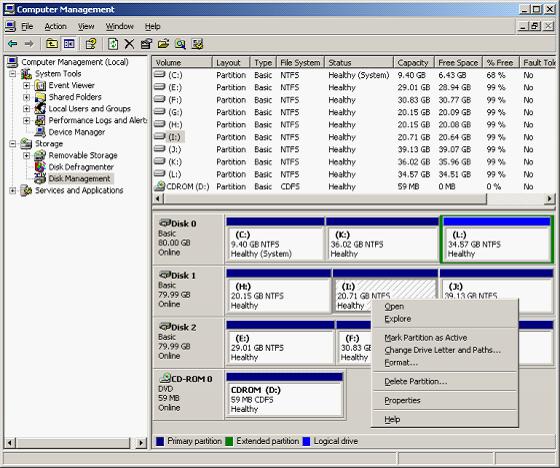Choose Delete Partition... in context menu

(x=445, y=382)
